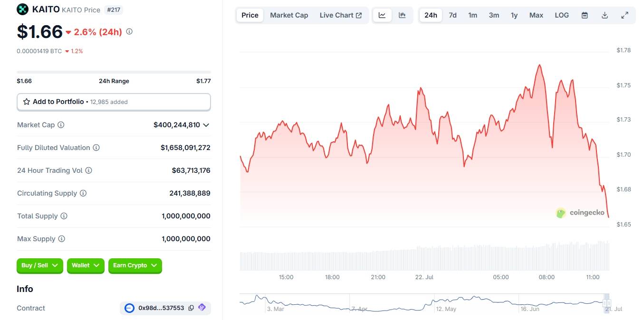Screen dimensions: 644x320
Task: Click the contract address 0x98d...537553
Action: click(161, 308)
